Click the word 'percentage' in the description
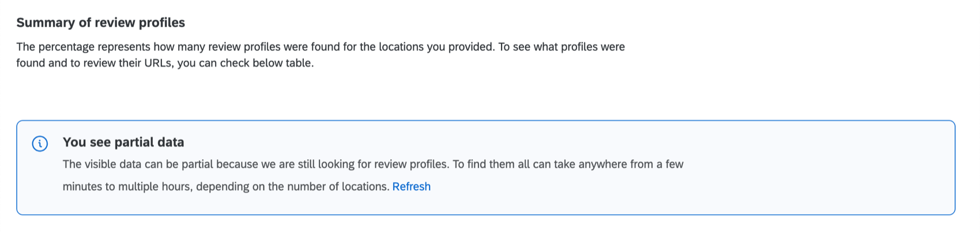Image resolution: width=980 pixels, height=233 pixels. (x=65, y=47)
